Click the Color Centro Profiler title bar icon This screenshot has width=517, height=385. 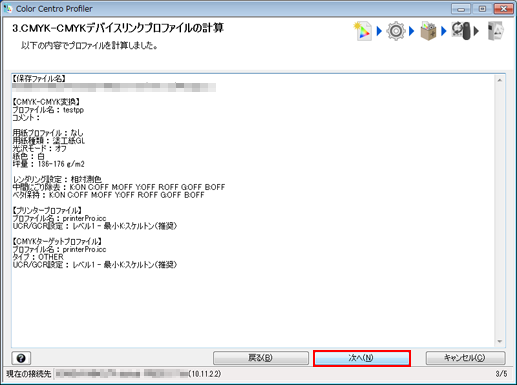point(8,9)
